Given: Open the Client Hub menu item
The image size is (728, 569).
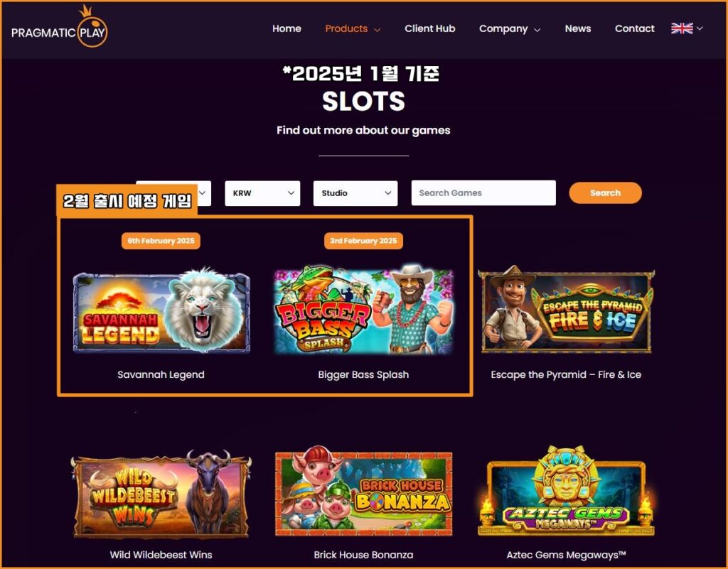Looking at the screenshot, I should [x=429, y=28].
